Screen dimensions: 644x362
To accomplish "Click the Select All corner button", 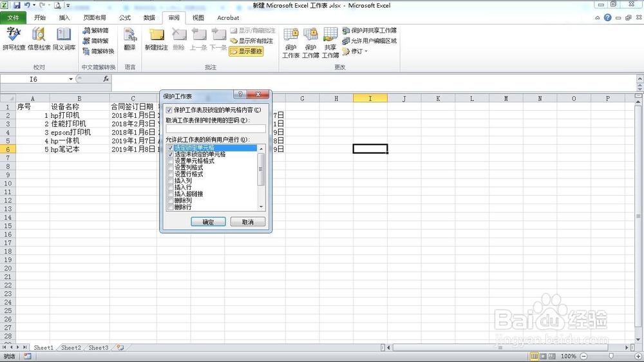I will point(7,98).
